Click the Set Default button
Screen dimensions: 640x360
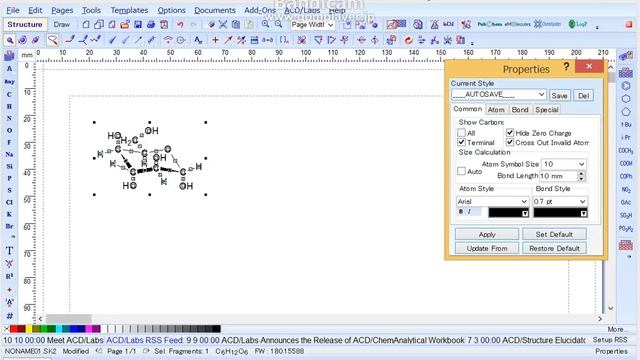point(554,234)
